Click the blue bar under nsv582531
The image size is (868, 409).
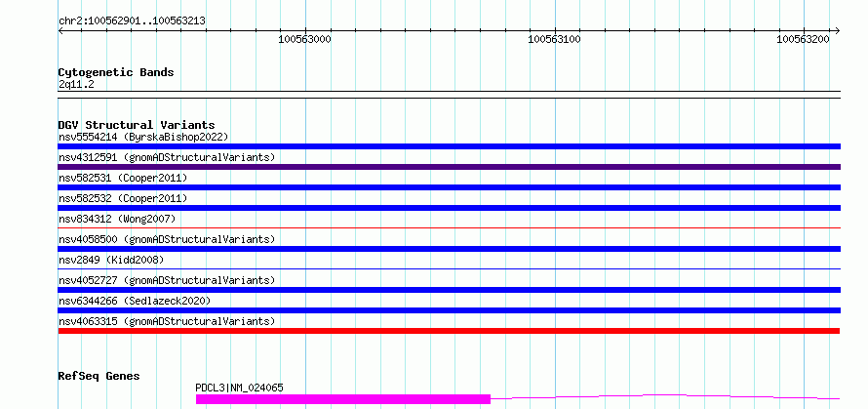point(449,187)
